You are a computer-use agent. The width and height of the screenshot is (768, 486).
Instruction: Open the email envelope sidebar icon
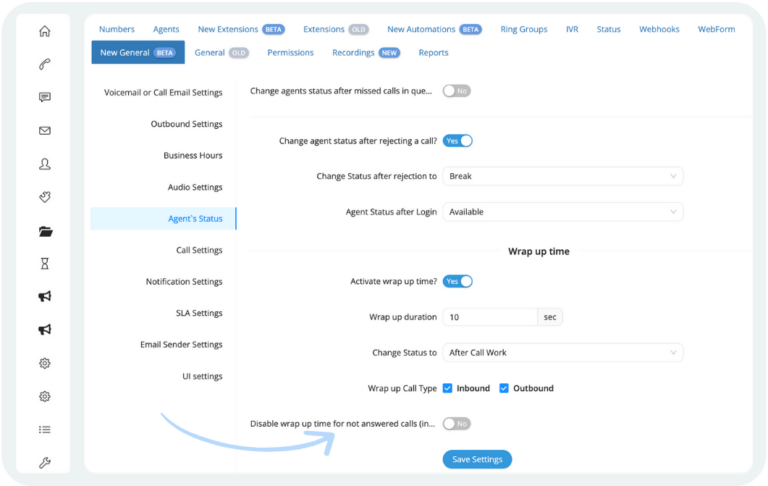pyautogui.click(x=45, y=130)
